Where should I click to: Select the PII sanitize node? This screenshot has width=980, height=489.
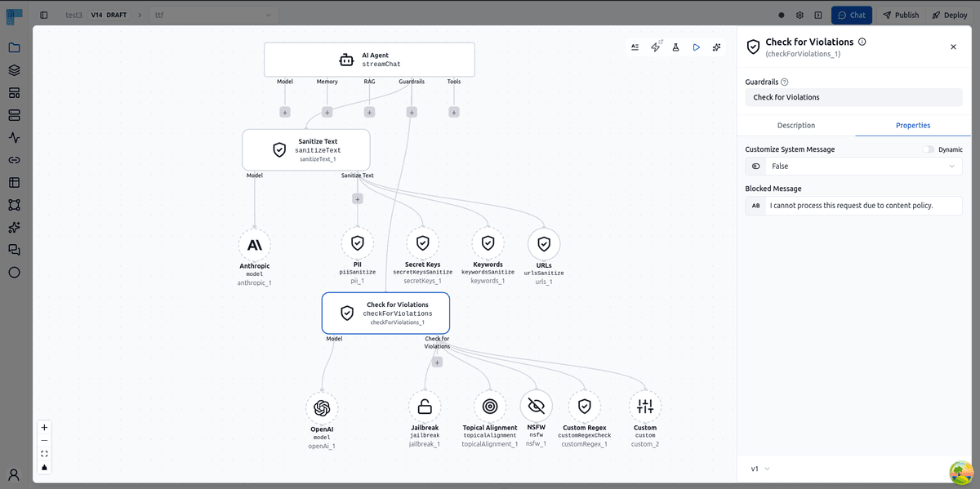(358, 242)
